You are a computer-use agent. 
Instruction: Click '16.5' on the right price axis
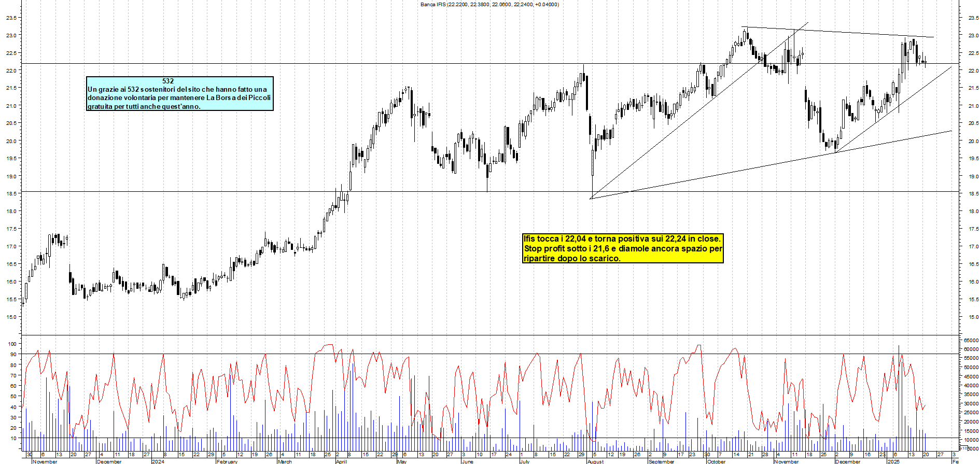[973, 264]
